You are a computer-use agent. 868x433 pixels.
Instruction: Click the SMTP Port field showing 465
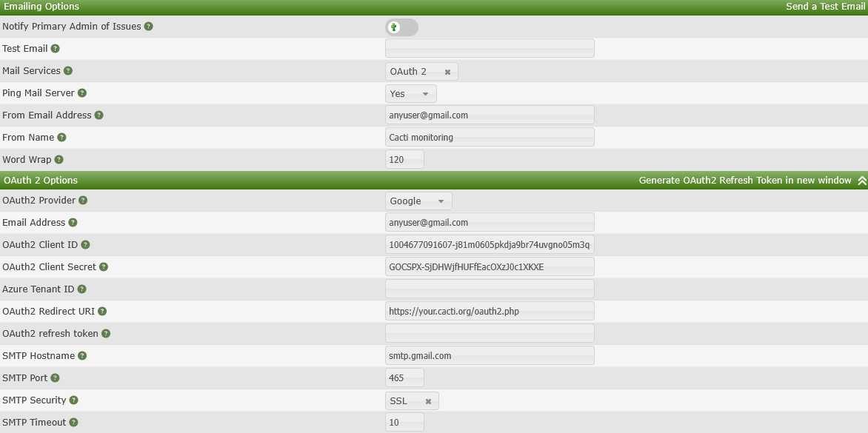pos(404,377)
